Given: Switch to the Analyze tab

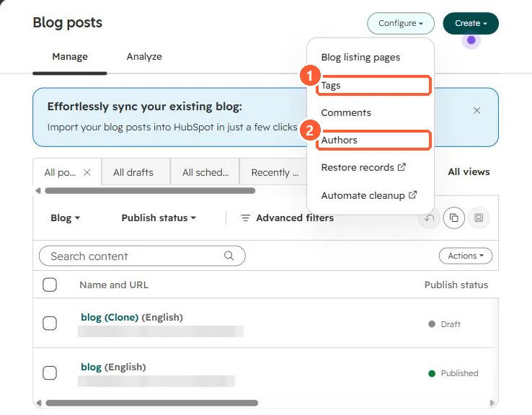Looking at the screenshot, I should point(144,57).
